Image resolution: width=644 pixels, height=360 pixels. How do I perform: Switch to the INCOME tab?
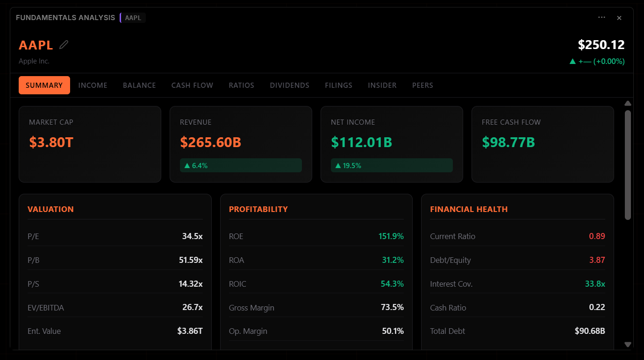[x=93, y=85]
